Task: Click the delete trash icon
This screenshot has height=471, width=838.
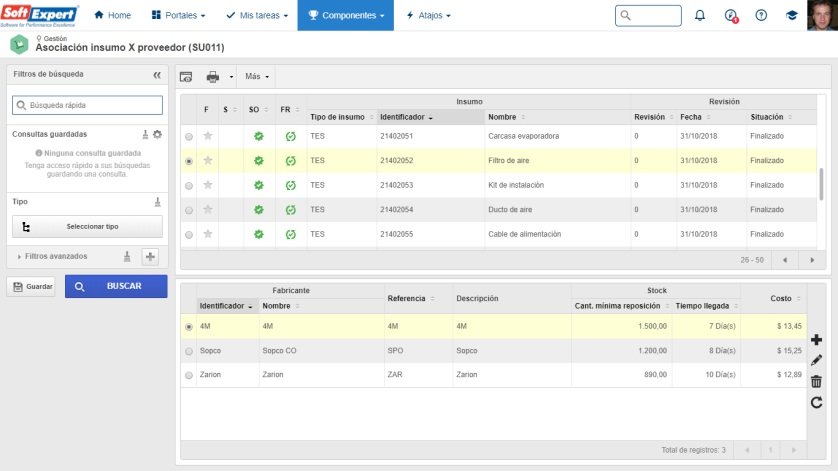Action: 816,381
